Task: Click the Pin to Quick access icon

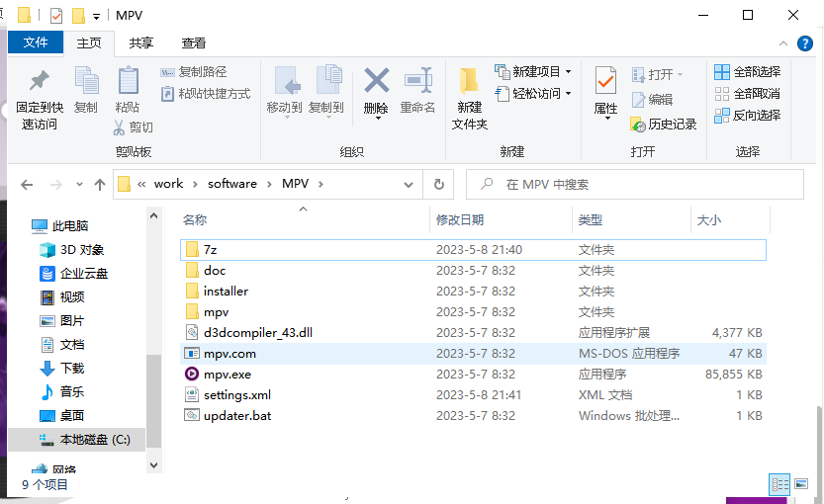Action: (40, 81)
